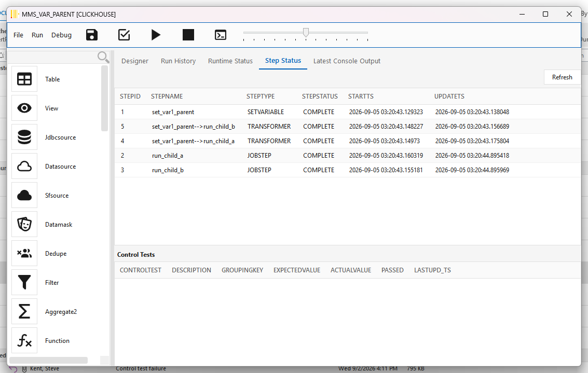588x373 pixels.
Task: Select the Table component icon
Action: [24, 79]
